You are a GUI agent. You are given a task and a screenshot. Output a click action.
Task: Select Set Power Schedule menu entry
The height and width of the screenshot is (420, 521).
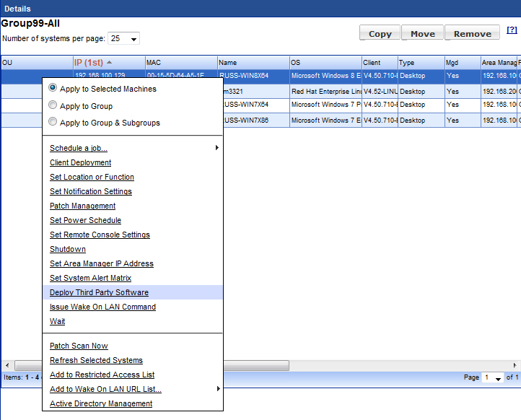click(x=85, y=220)
